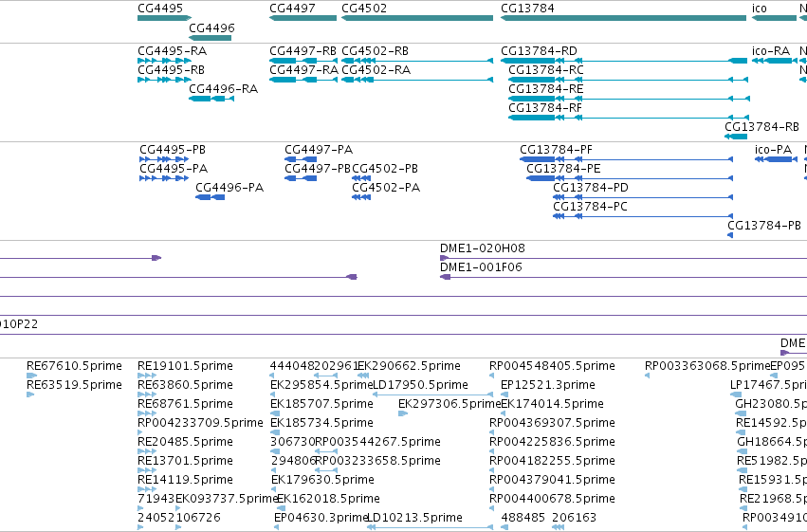Select EST RE68761.5prime label

click(185, 404)
